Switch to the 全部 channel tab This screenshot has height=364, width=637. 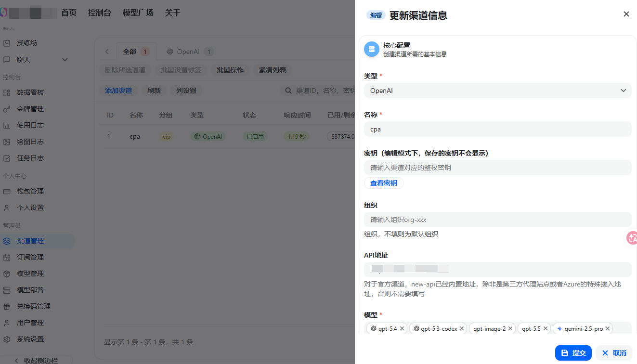tap(136, 52)
